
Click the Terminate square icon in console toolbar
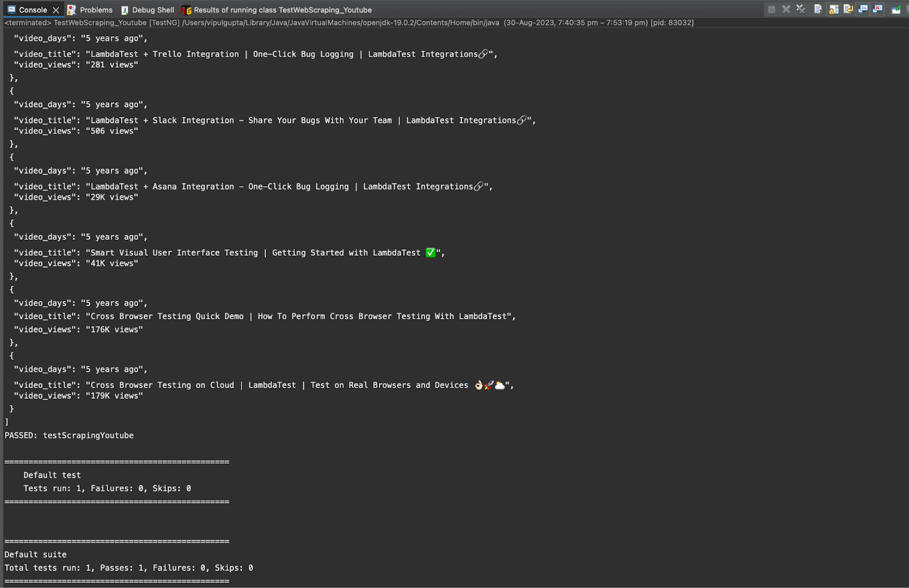772,9
